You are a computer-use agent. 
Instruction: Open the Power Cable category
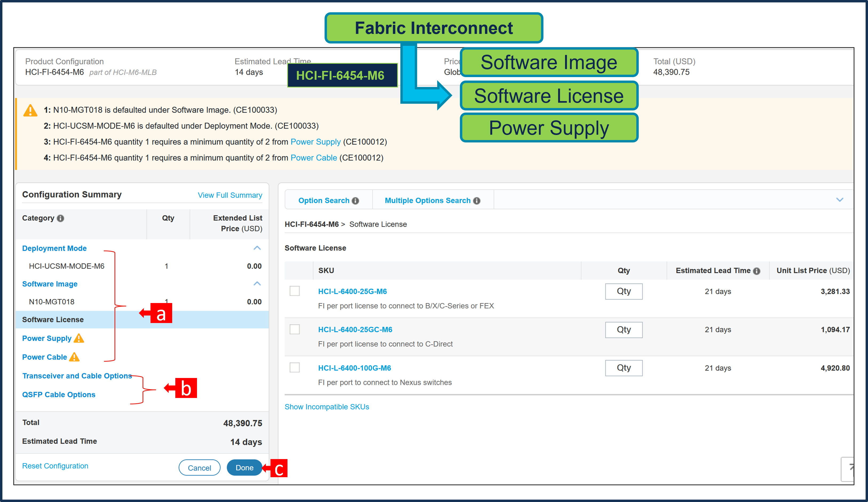click(45, 357)
